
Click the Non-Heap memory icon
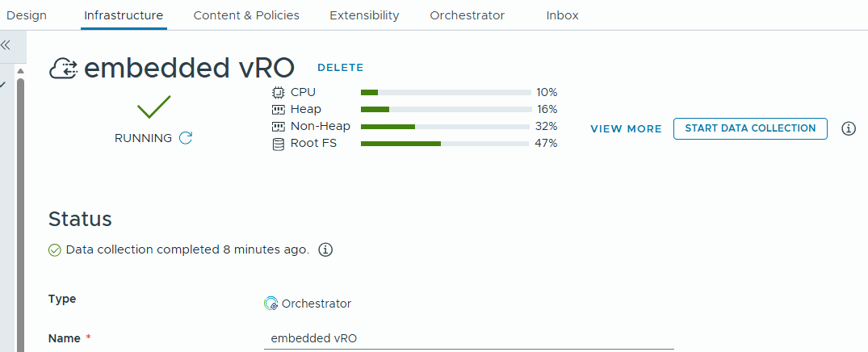coord(279,127)
